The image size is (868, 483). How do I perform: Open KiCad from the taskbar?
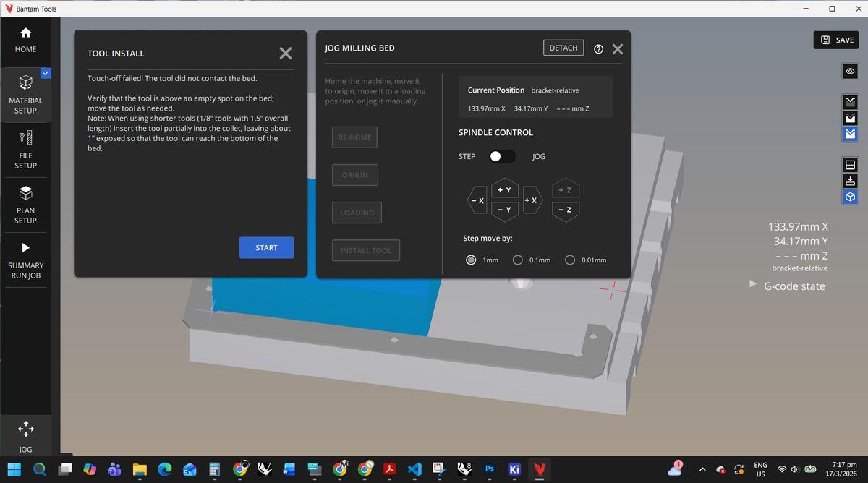pyautogui.click(x=514, y=469)
